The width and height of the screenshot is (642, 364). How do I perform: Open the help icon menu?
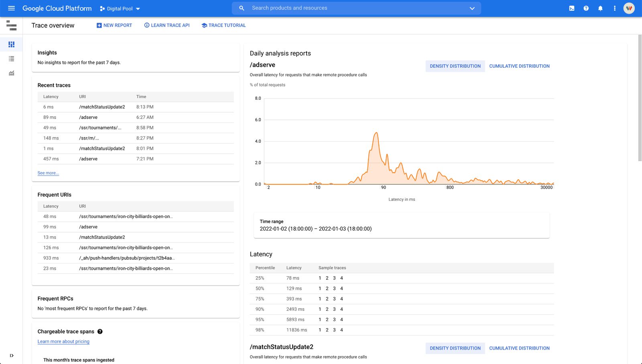coord(586,8)
